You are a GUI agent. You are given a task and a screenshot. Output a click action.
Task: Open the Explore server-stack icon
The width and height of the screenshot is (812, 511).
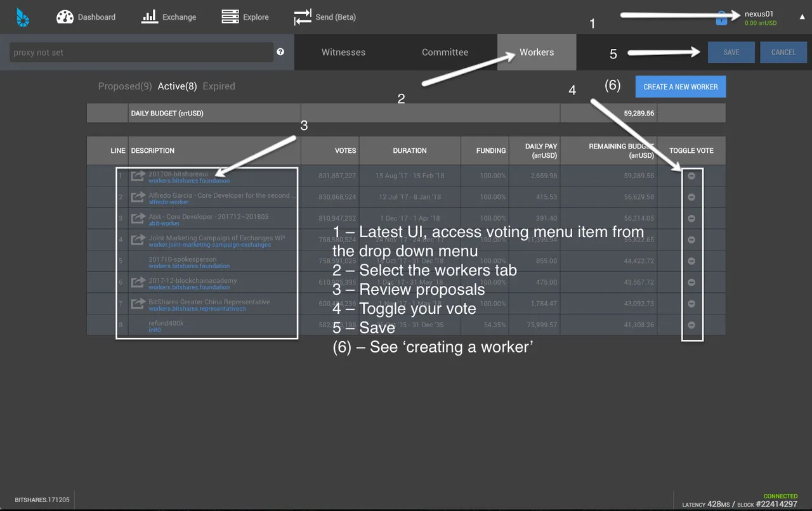coord(230,17)
